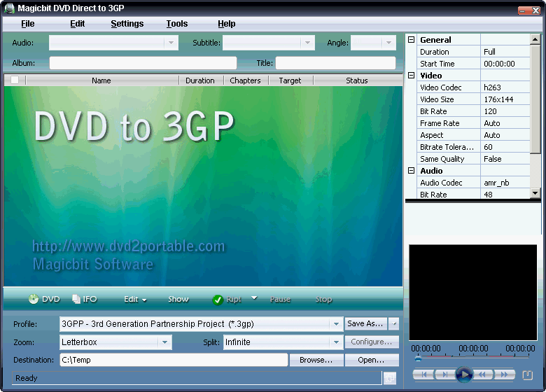Select the Bitrate Tolerance value 60
Image resolution: width=546 pixels, height=392 pixels.
(x=505, y=147)
